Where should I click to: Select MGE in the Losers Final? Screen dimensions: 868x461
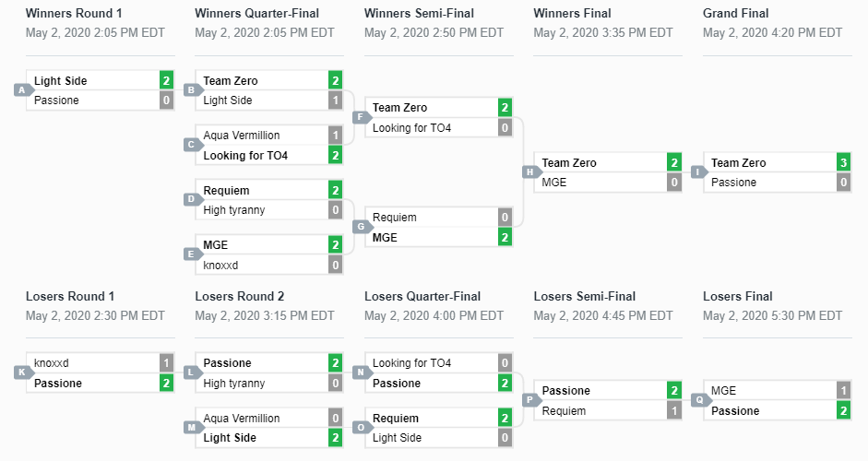(723, 391)
